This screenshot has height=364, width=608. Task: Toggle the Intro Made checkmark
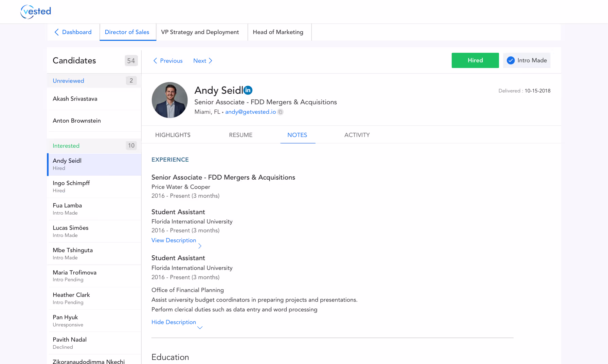[511, 60]
